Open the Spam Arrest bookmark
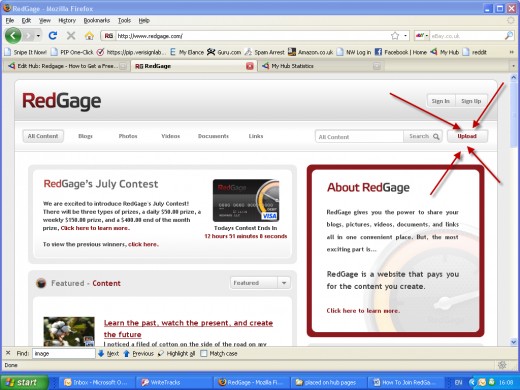This screenshot has height=390, width=520. point(265,52)
